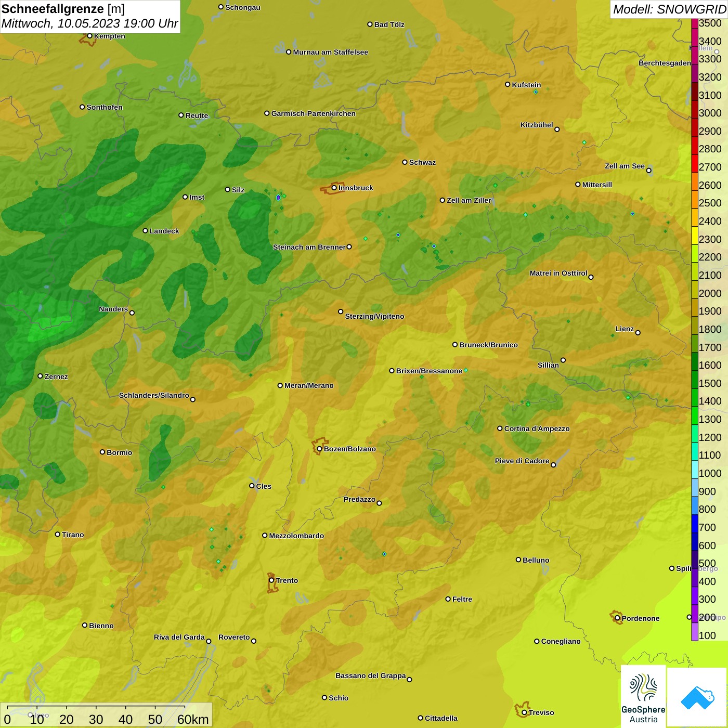
Task: Click the "60km" scale bar label
Action: pyautogui.click(x=193, y=719)
